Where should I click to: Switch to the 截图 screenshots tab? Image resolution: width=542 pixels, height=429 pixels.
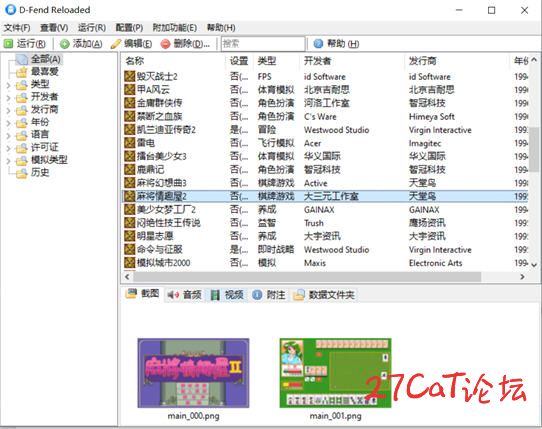pos(142,294)
